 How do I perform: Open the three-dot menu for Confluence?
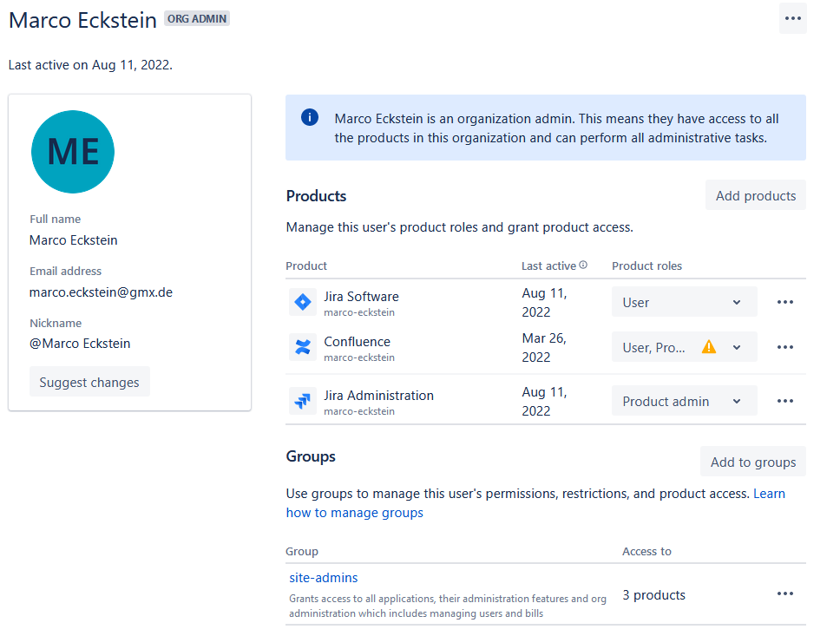(x=785, y=346)
